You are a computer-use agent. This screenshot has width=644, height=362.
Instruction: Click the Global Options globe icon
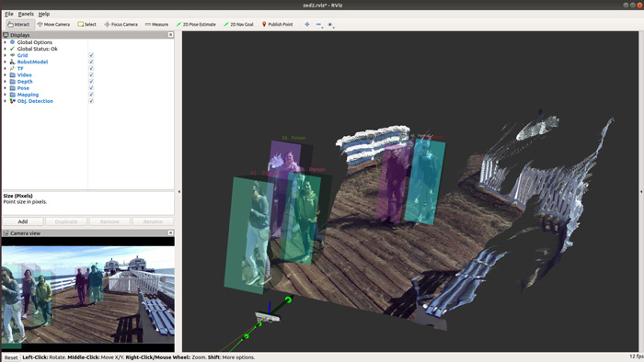tap(12, 42)
